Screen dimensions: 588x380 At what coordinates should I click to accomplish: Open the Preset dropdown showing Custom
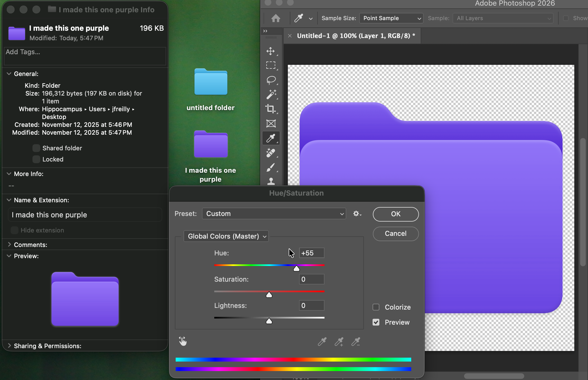[274, 214]
